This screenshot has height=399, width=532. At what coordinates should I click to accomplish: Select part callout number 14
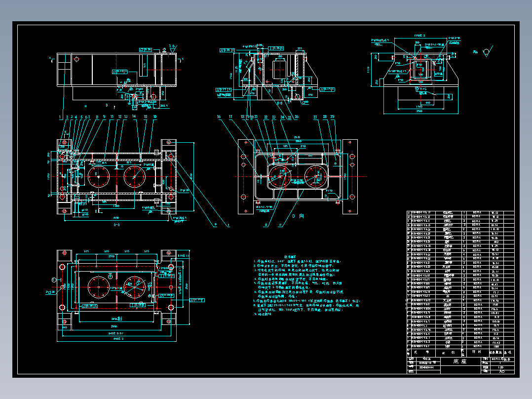coord(134,116)
